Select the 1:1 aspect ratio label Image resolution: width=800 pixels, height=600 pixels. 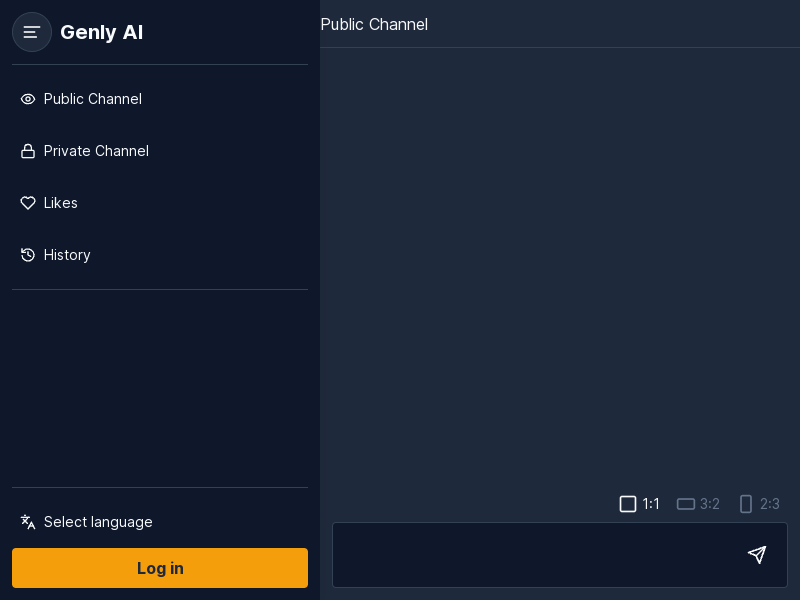click(651, 504)
